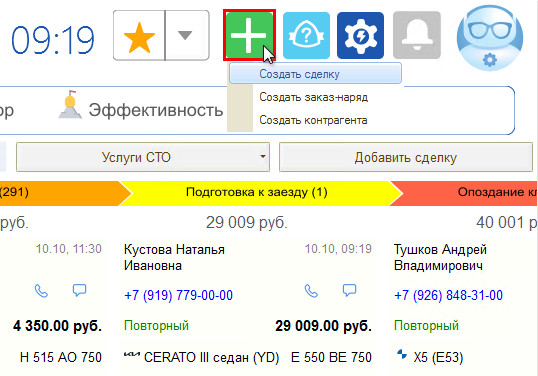Image resolution: width=538 pixels, height=376 pixels.
Task: Click Повторный label under Кустова's phone
Action: 156,326
